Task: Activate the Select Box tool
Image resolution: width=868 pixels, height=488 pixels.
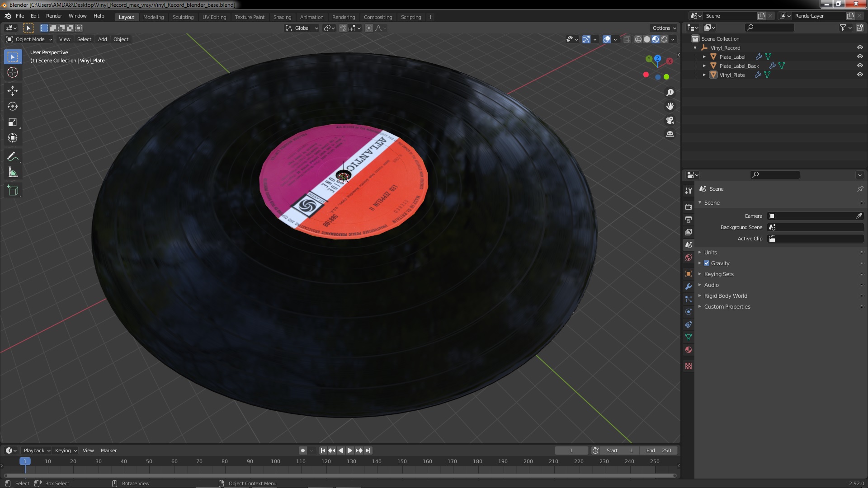Action: pos(13,56)
